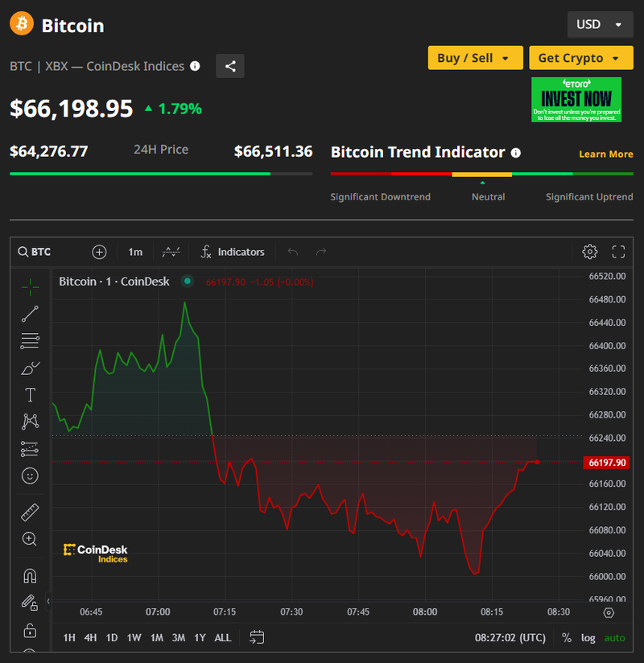Select the ruler measure tool
Screen dimensions: 644x663
tap(30, 512)
